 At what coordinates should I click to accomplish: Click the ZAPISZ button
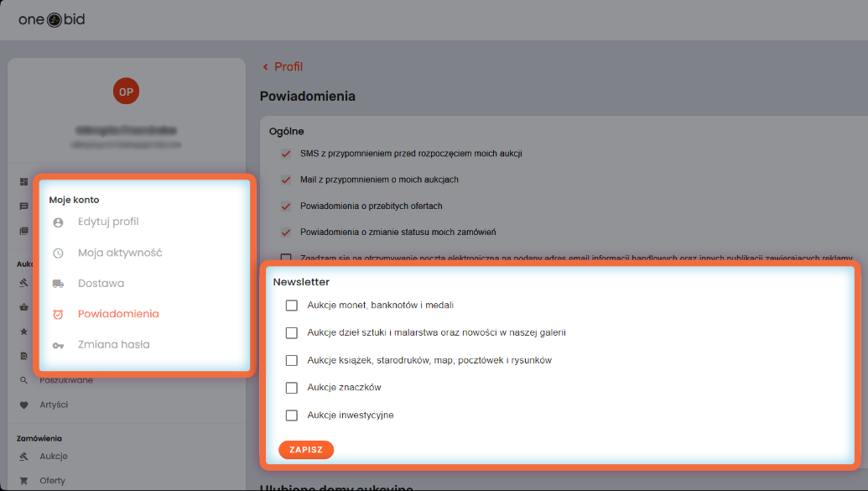pos(306,449)
